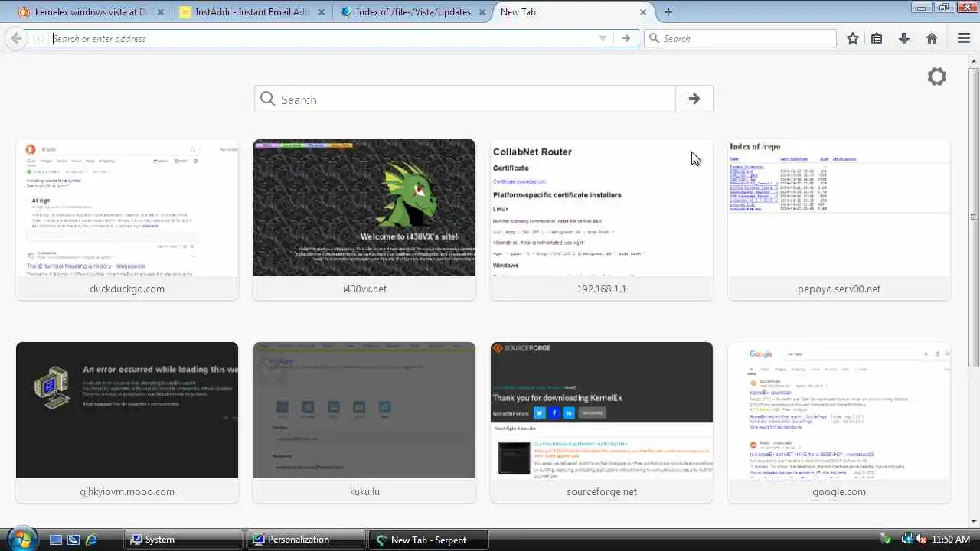Click Show Desktop quick launch icon
This screenshot has width=980, height=551.
tap(55, 540)
